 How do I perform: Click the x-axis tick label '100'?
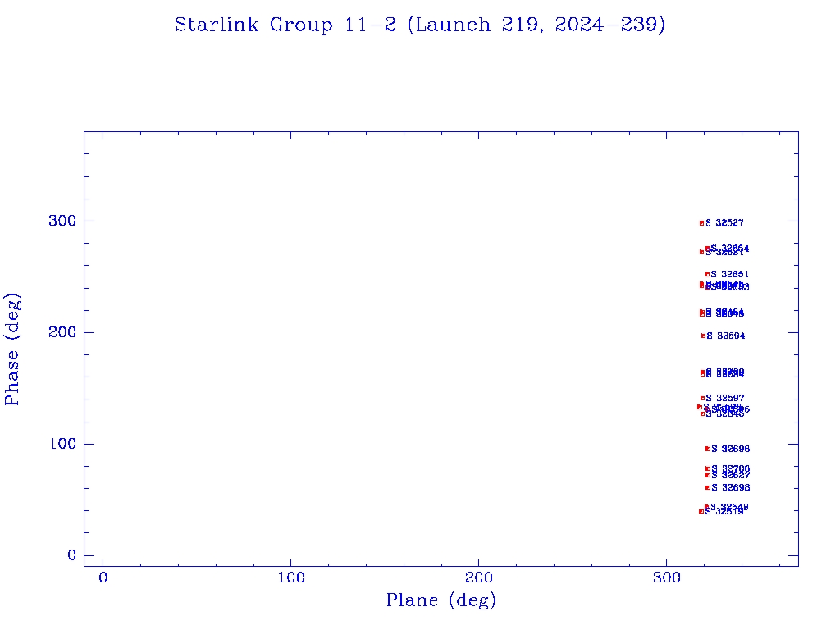pos(291,578)
